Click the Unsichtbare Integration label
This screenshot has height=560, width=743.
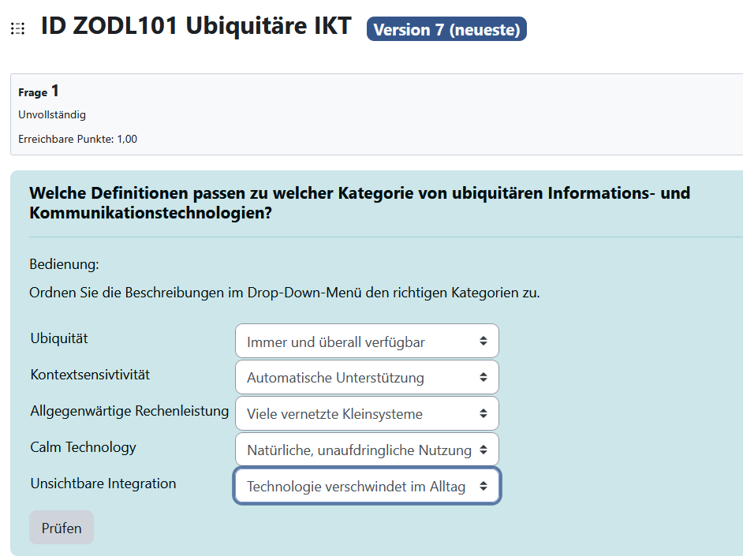103,483
